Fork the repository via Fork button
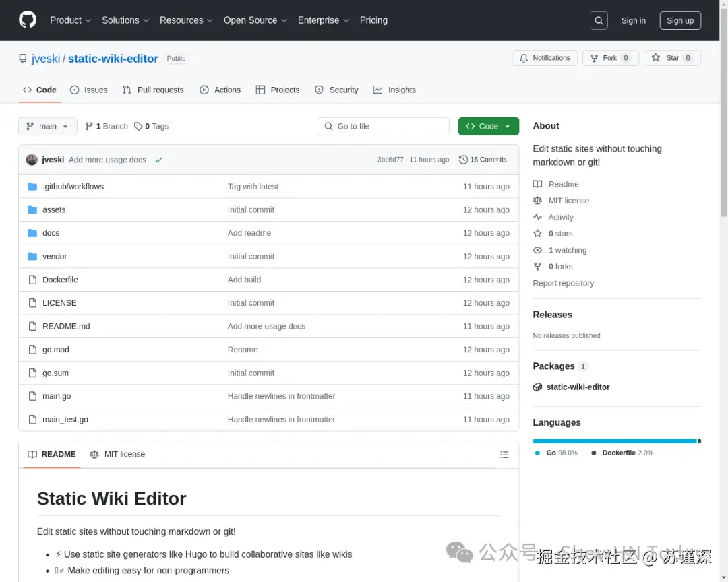 [x=610, y=58]
